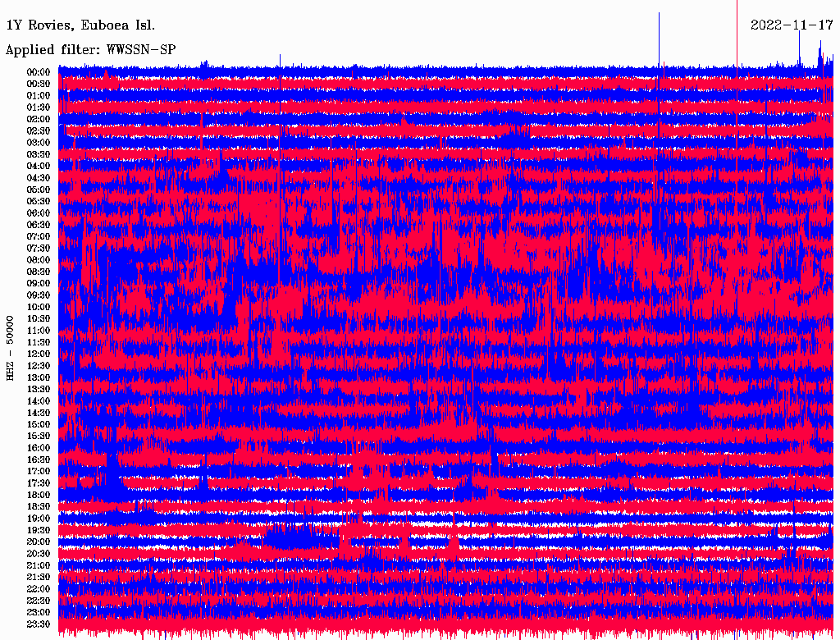Select the 06:00 time row label
The height and width of the screenshot is (640, 840).
(x=39, y=213)
